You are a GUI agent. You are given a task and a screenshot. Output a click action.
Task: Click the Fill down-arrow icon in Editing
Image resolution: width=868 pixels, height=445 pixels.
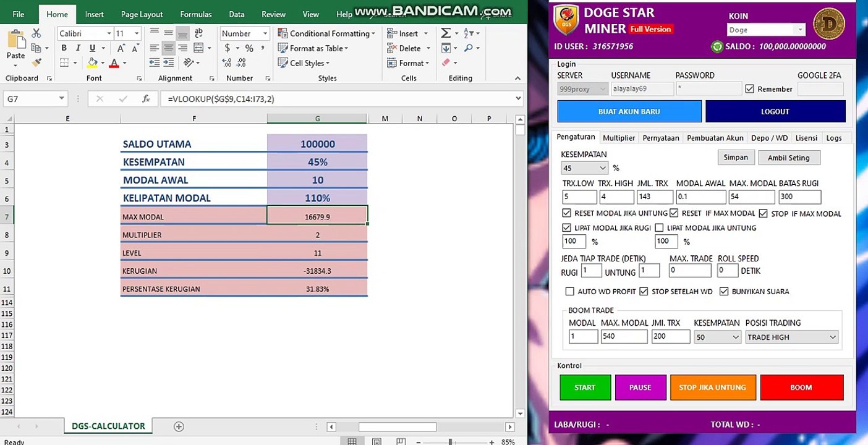pyautogui.click(x=446, y=48)
